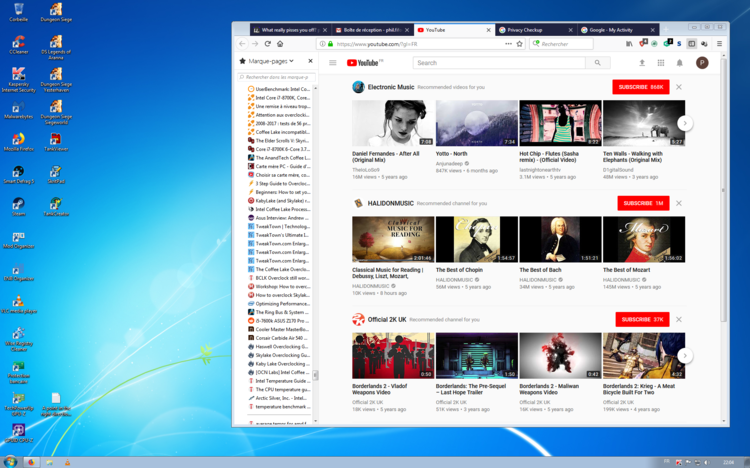This screenshot has height=468, width=750.
Task: Switch to the 'What really pisses you off' tab
Action: [290, 30]
